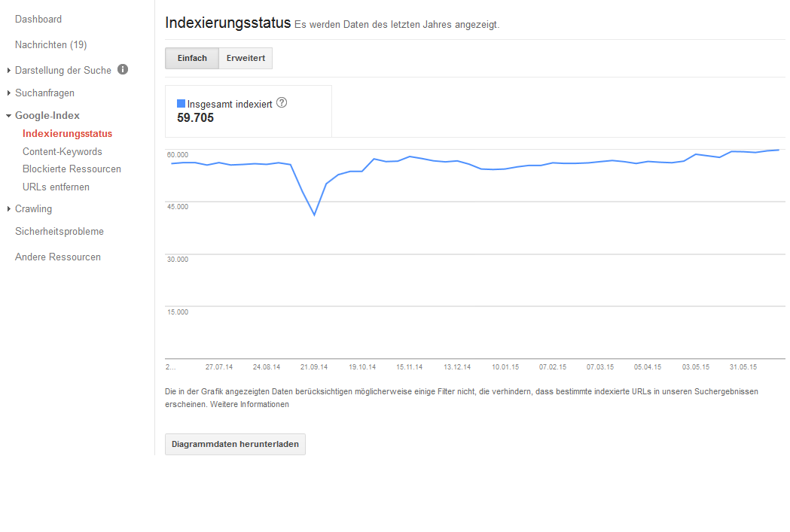
Task: Click the 30.000 y-axis label
Action: 177,260
